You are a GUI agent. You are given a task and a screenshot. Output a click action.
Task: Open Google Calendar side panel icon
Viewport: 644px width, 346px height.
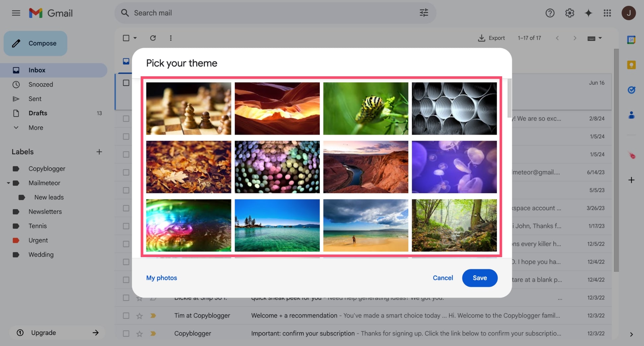[x=631, y=40]
